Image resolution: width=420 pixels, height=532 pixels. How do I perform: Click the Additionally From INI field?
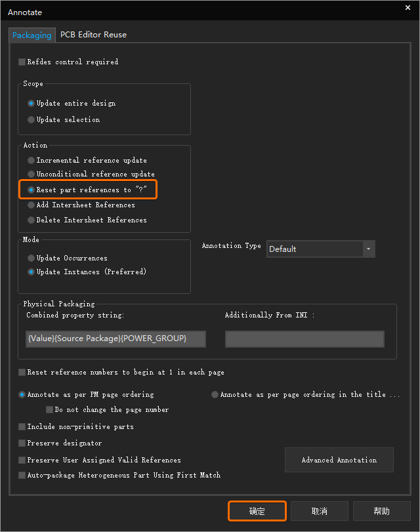[x=304, y=338]
